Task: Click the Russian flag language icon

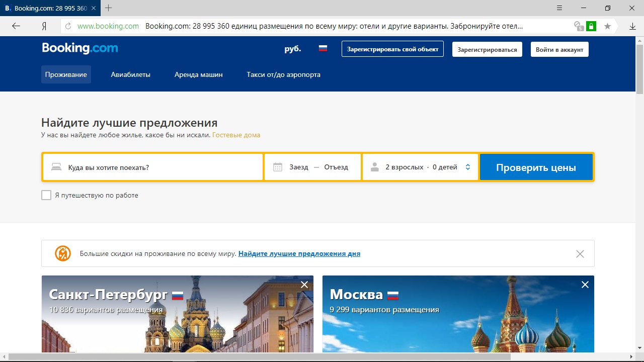Action: point(323,49)
